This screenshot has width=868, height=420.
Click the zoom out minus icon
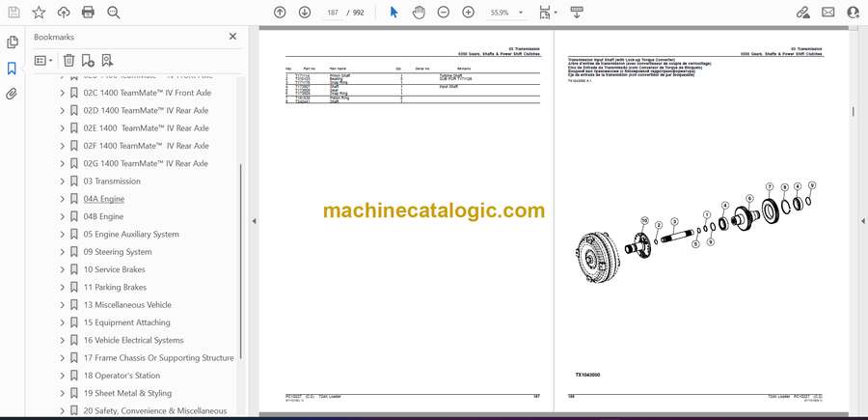click(x=443, y=13)
